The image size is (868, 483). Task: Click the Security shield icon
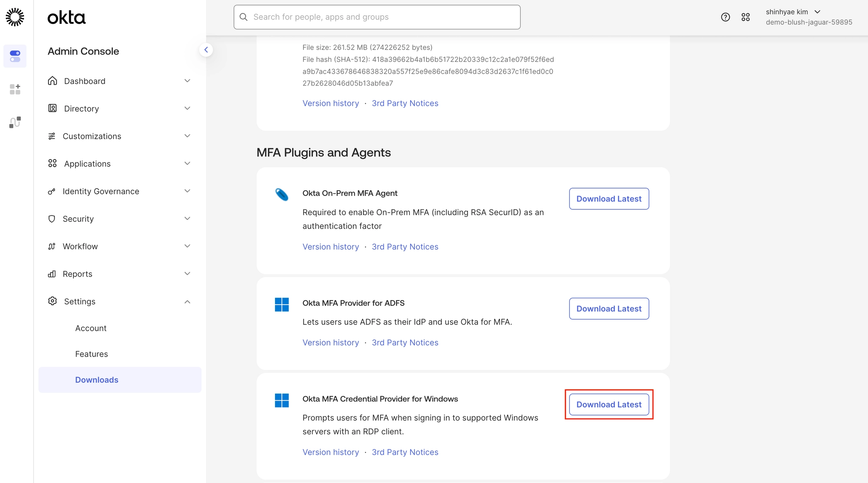pos(52,219)
